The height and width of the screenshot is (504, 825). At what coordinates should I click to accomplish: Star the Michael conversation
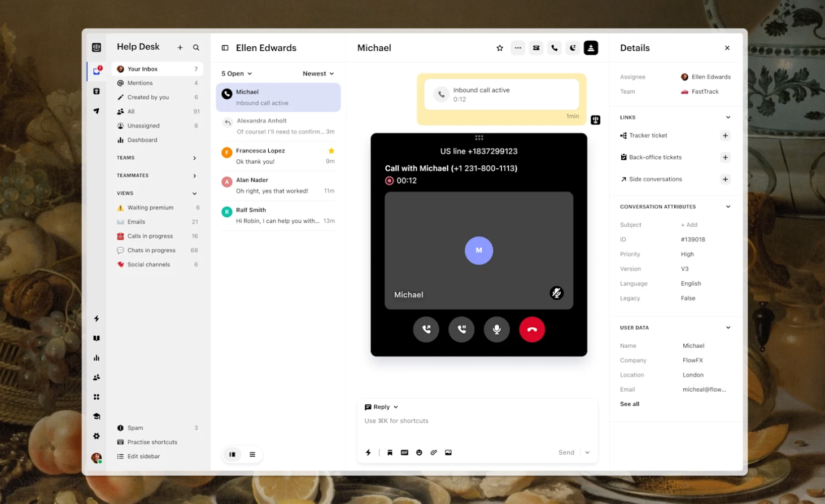500,48
